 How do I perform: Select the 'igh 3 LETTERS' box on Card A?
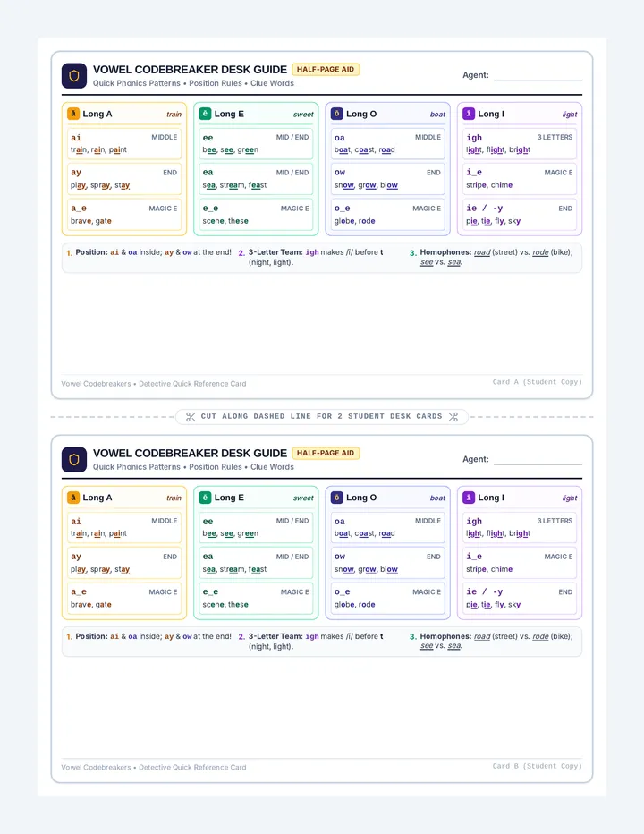pos(520,143)
